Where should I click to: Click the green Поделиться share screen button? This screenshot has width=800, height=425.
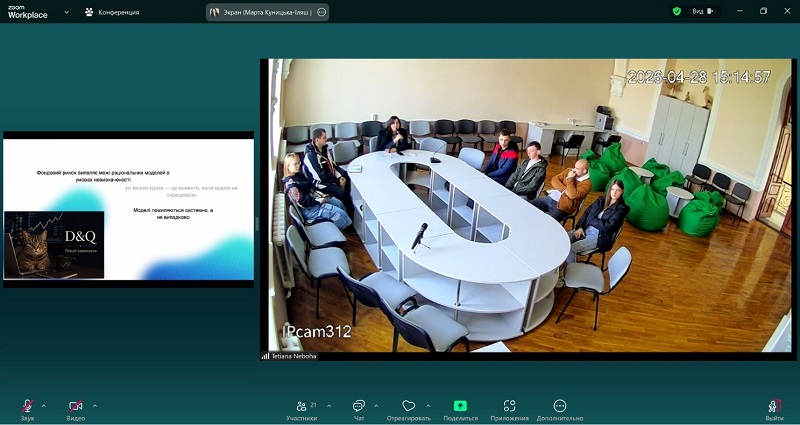460,410
